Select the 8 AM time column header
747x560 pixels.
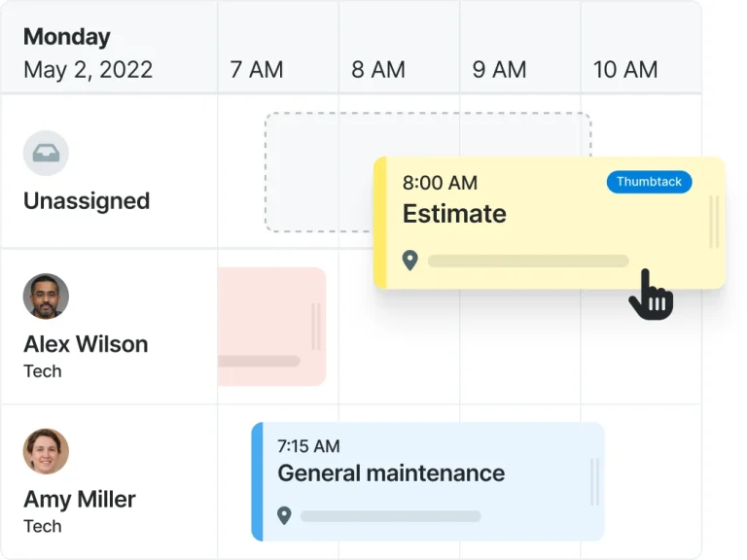pos(378,70)
